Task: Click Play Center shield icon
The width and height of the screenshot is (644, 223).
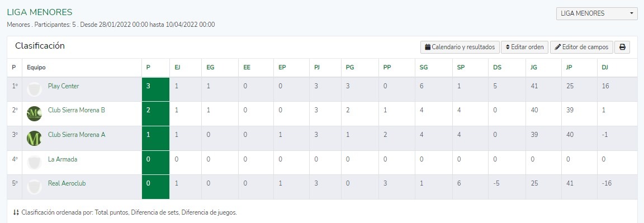Action: click(34, 89)
